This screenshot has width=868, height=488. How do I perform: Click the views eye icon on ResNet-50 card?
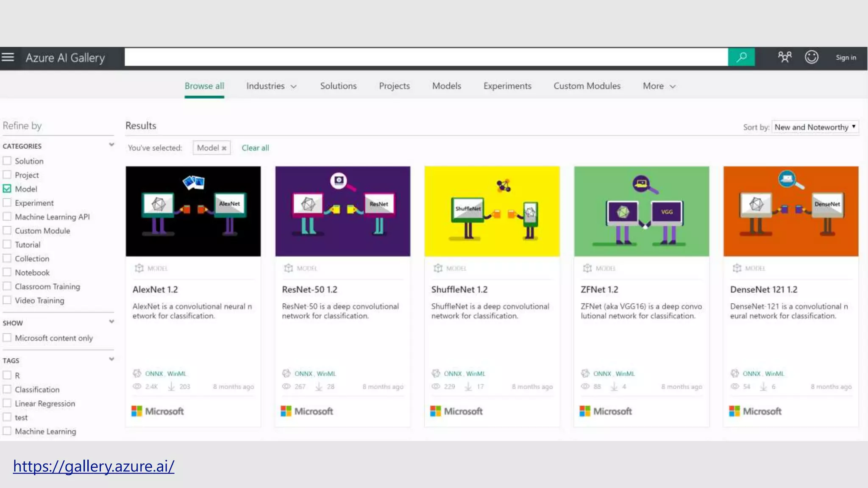point(287,386)
